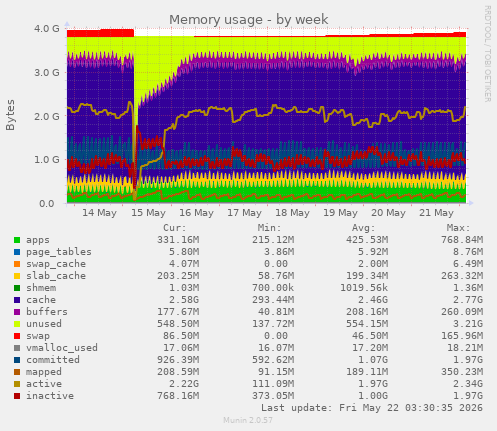Click committed average value 1.07G
This screenshot has height=431, width=497.
pyautogui.click(x=373, y=360)
